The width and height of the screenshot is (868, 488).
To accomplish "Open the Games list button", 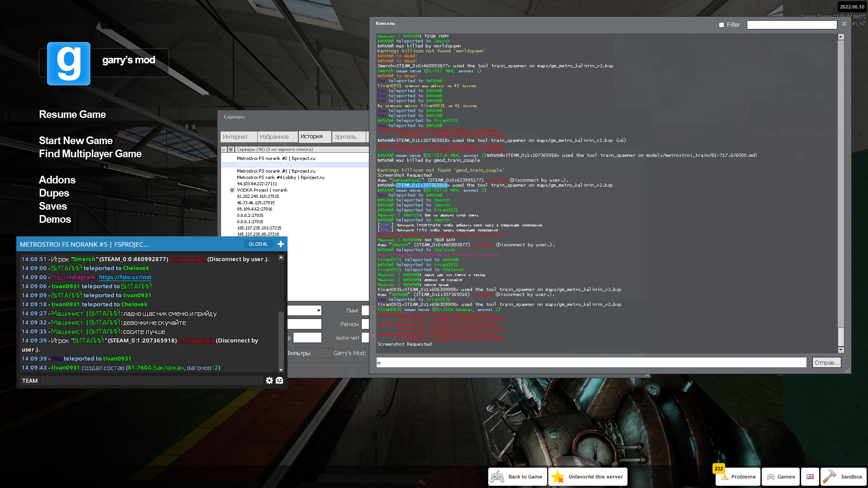I will coord(781,477).
